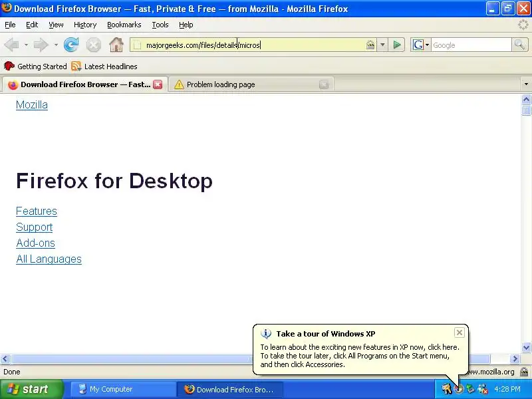Follow the Mozilla link
This screenshot has width=532, height=399.
[32, 104]
